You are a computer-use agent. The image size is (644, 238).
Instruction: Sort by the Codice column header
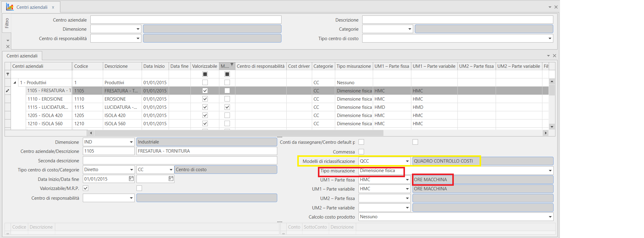[87, 66]
